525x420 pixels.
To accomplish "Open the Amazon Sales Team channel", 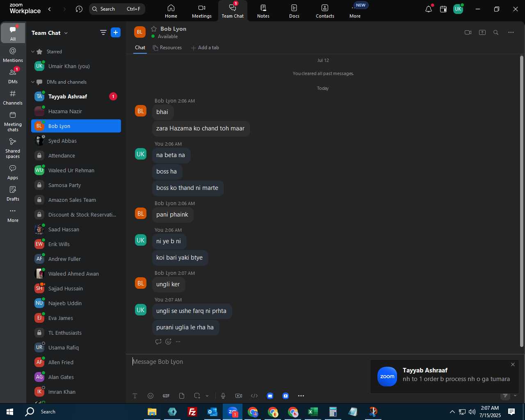I will pos(76,200).
